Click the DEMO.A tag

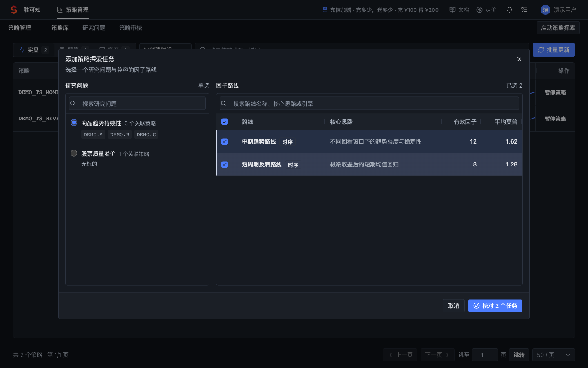pos(93,135)
